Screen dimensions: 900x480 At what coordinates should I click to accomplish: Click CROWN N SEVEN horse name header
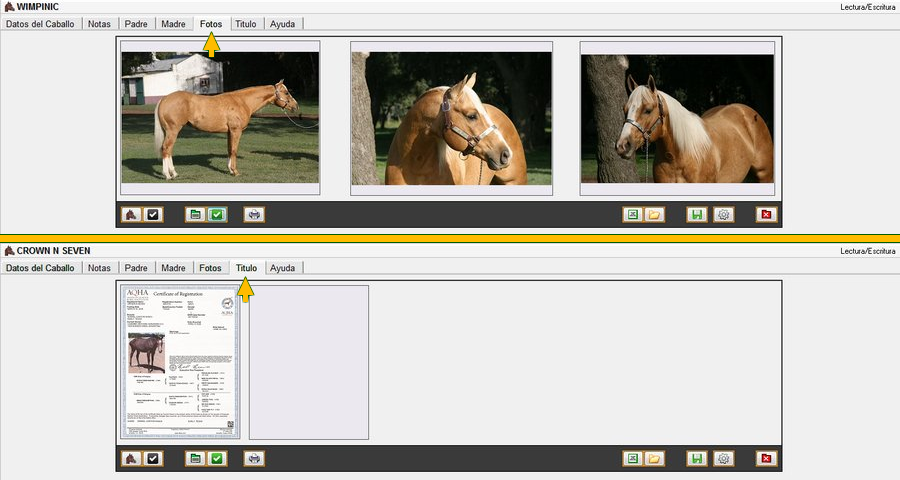53,251
